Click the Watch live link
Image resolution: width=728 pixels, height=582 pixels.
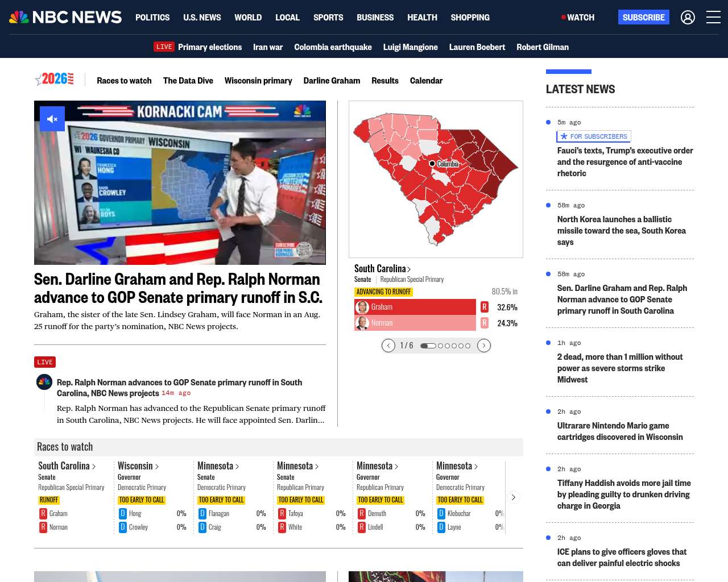tap(578, 18)
